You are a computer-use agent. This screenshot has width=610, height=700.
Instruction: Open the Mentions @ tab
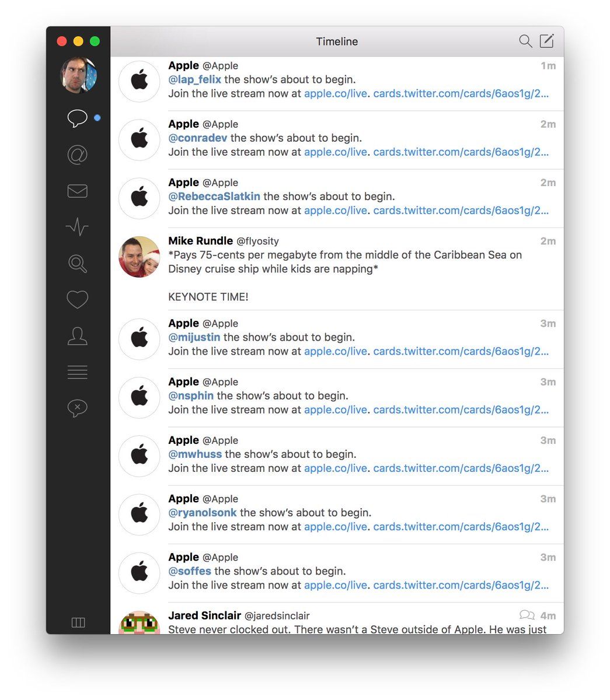click(x=77, y=155)
